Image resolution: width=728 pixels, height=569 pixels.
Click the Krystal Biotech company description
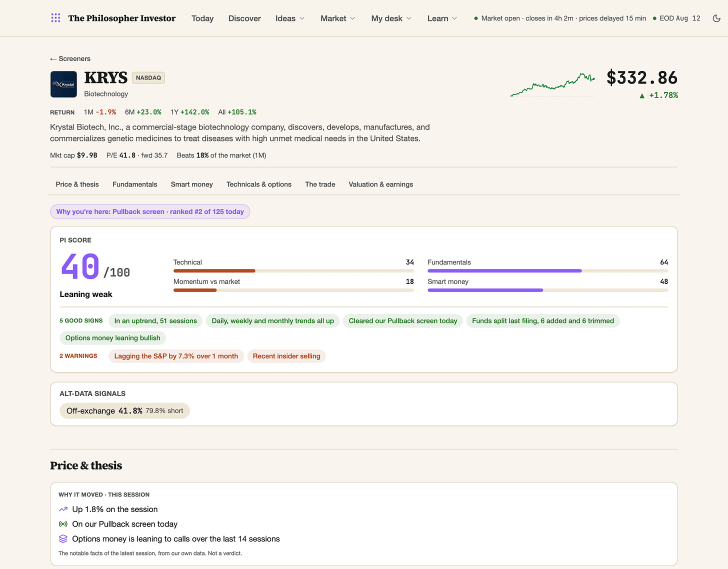pos(240,133)
